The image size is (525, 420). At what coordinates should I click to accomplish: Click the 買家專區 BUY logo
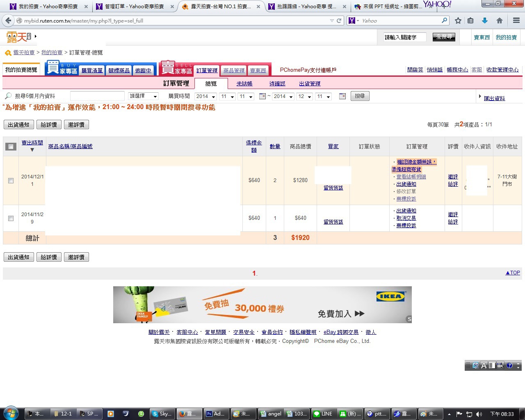(x=62, y=68)
